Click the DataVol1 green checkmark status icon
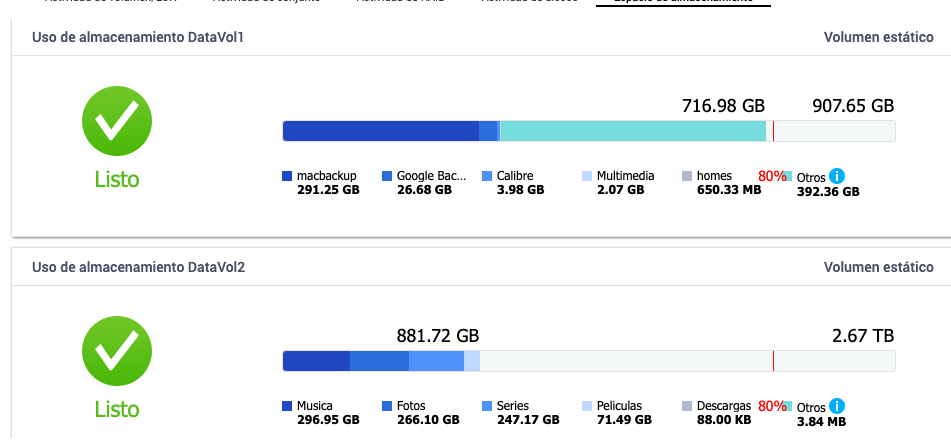This screenshot has width=951, height=445. click(x=117, y=120)
